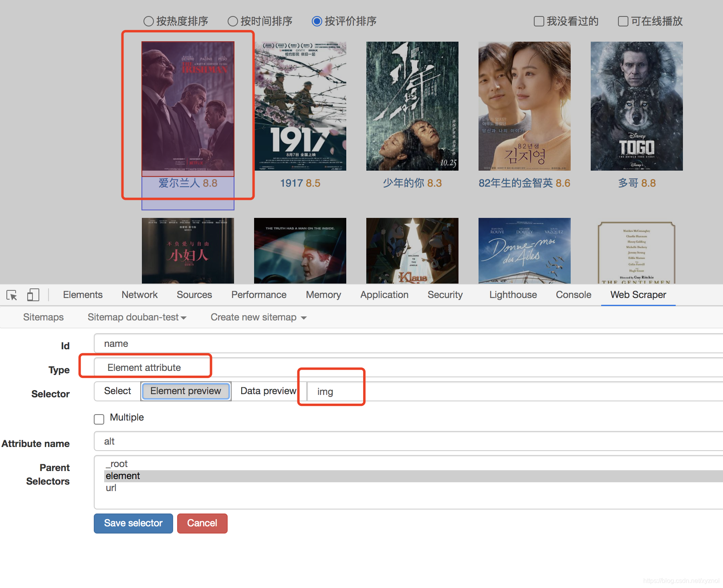Click the Select button for selector

[117, 391]
